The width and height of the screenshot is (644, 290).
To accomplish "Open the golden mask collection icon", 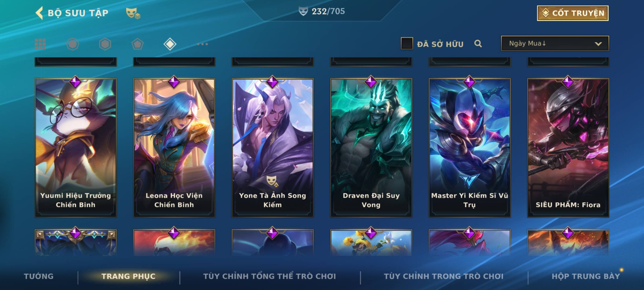I will click(133, 13).
